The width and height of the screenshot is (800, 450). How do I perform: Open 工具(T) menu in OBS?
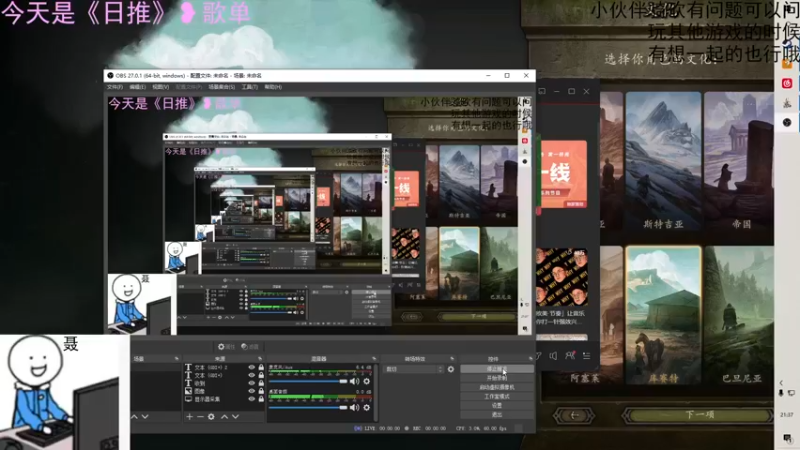(x=249, y=87)
